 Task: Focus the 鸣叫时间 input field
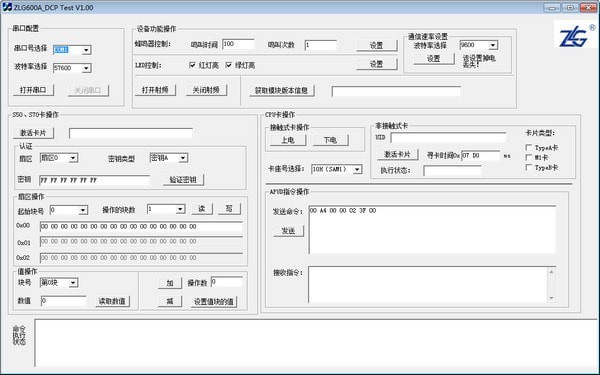coord(238,44)
